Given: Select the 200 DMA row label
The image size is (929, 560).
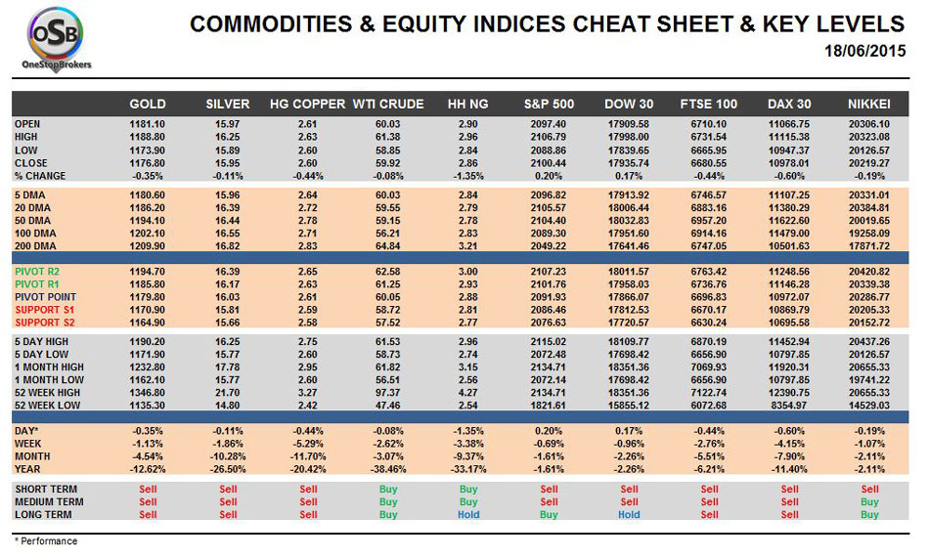Looking at the screenshot, I should (35, 246).
